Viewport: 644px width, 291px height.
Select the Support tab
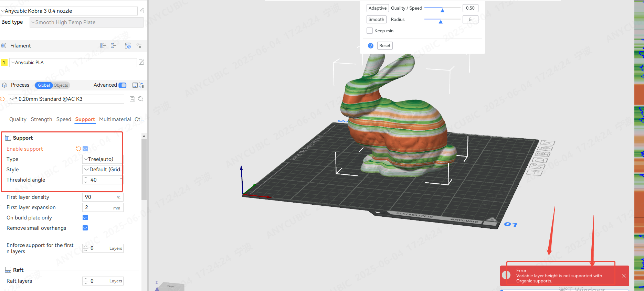click(85, 119)
